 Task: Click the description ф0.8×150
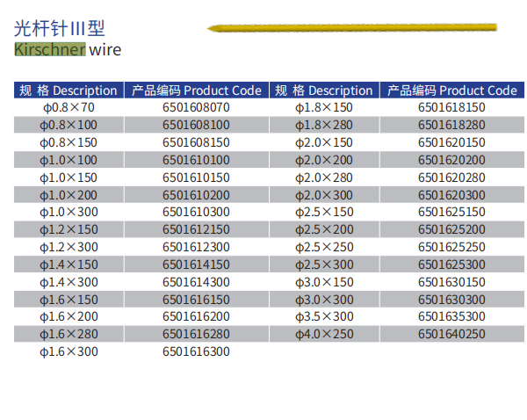click(69, 142)
